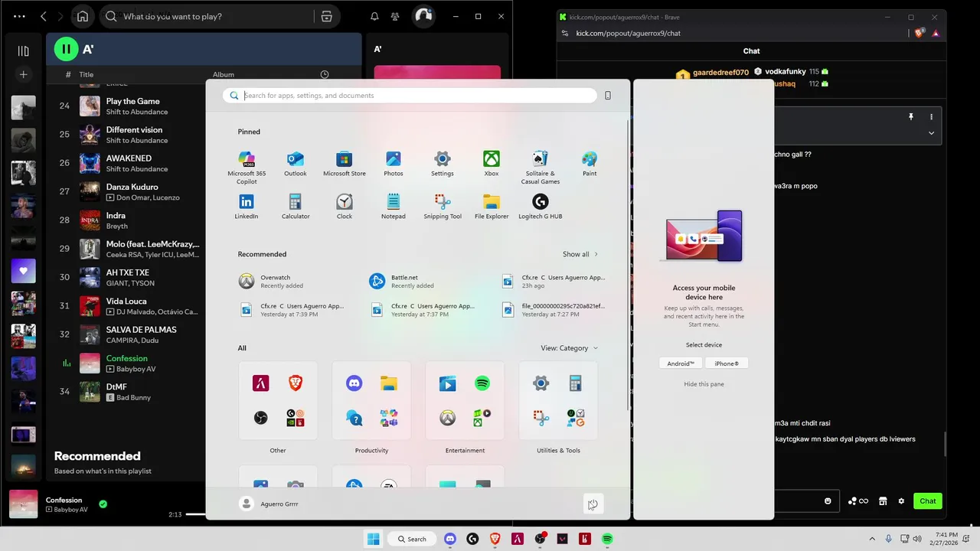Select Android device button

(x=681, y=364)
